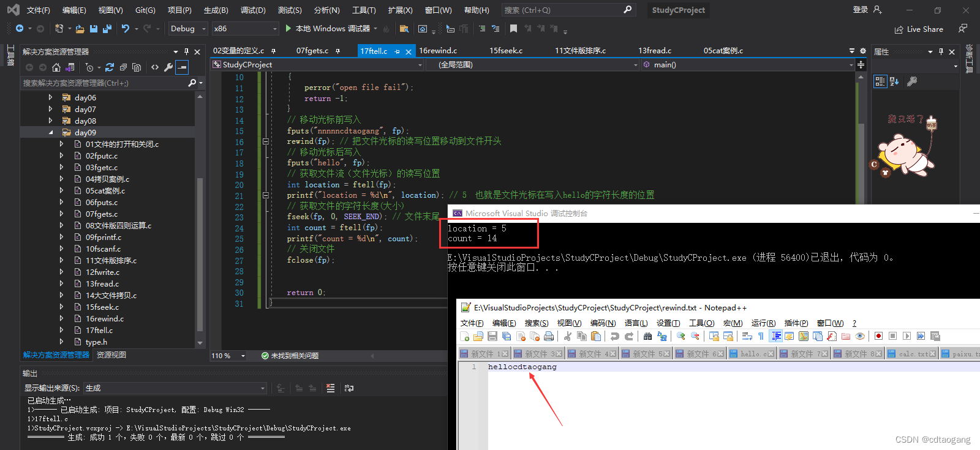
Task: Toggle Categorized view in the Properties panel
Action: click(880, 81)
